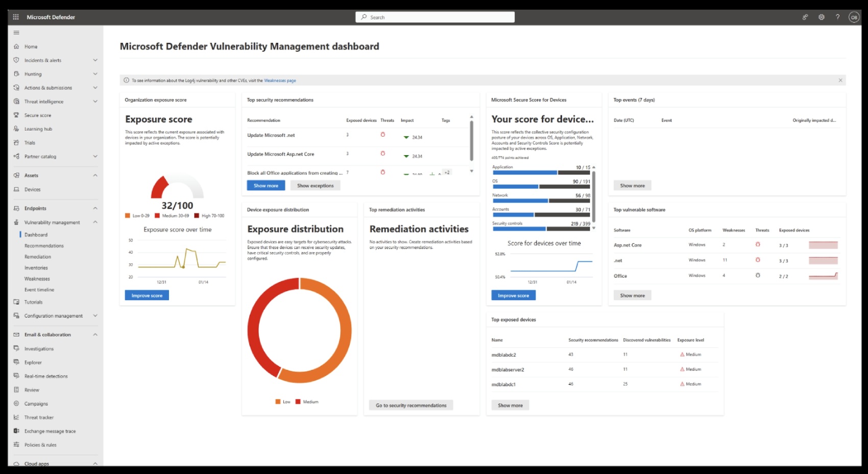The image size is (868, 474).
Task: Click the Application score progress bar
Action: point(541,172)
